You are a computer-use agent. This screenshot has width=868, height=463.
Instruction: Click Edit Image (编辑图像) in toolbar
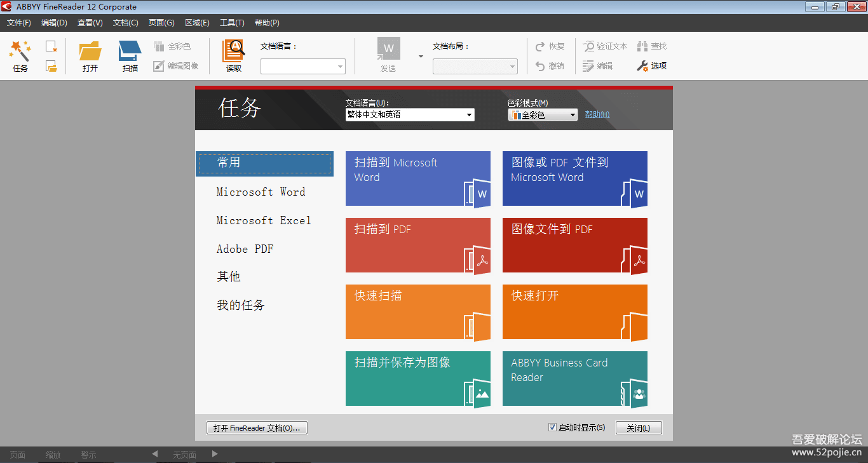176,66
